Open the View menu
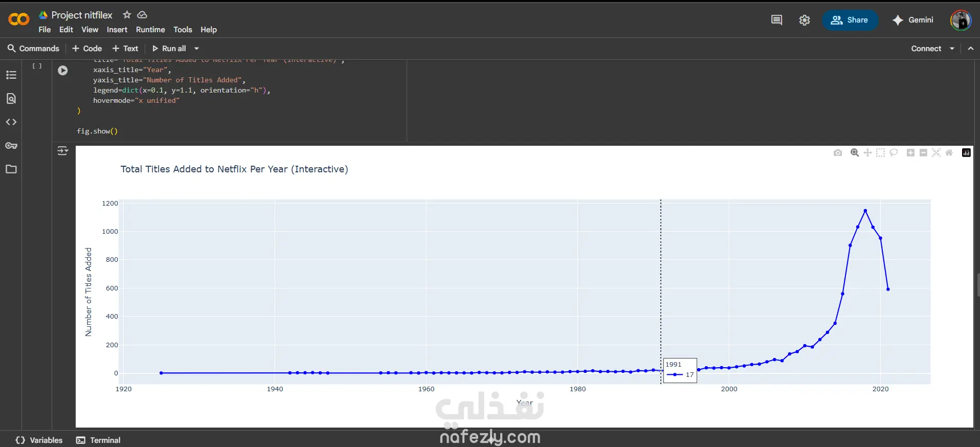Image resolution: width=980 pixels, height=447 pixels. point(90,30)
